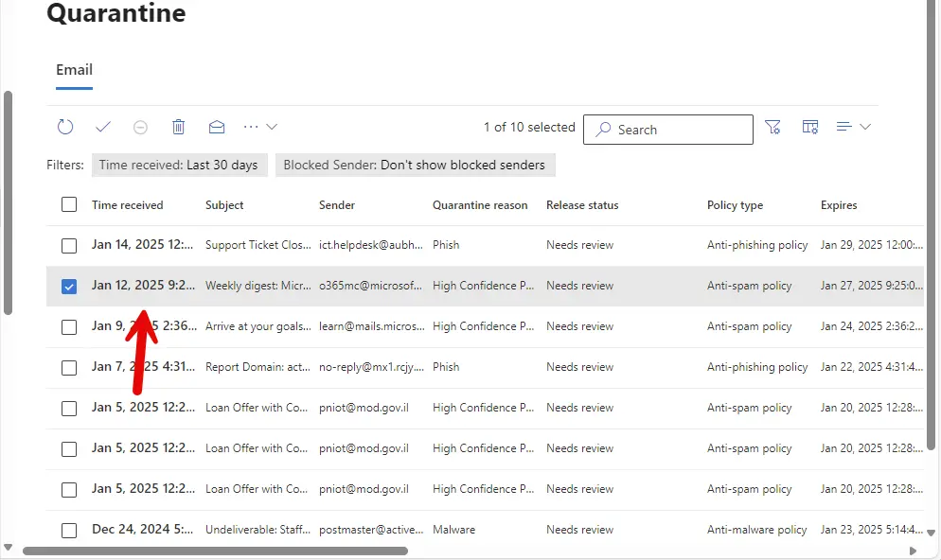Click the Search input field

pyautogui.click(x=668, y=130)
